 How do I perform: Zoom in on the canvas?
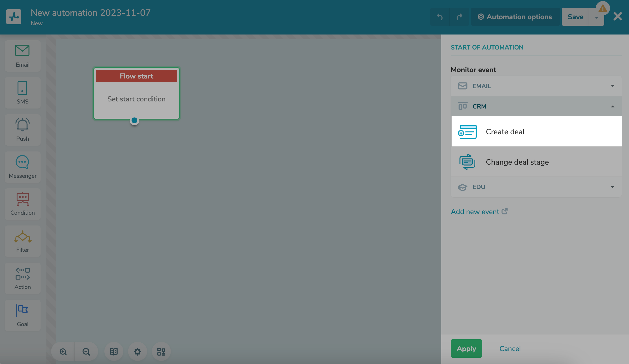[63, 352]
